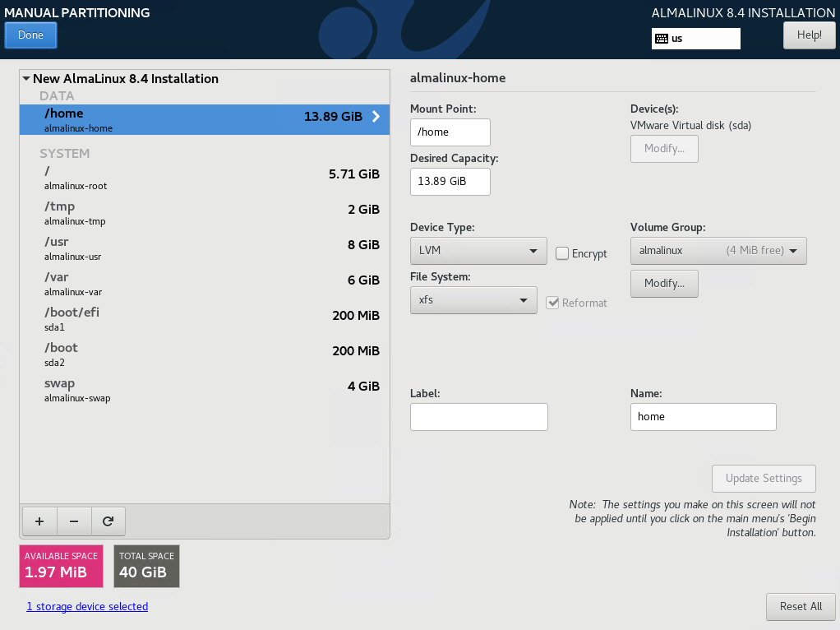
Task: Open the 1 storage device selected link
Action: coord(87,607)
